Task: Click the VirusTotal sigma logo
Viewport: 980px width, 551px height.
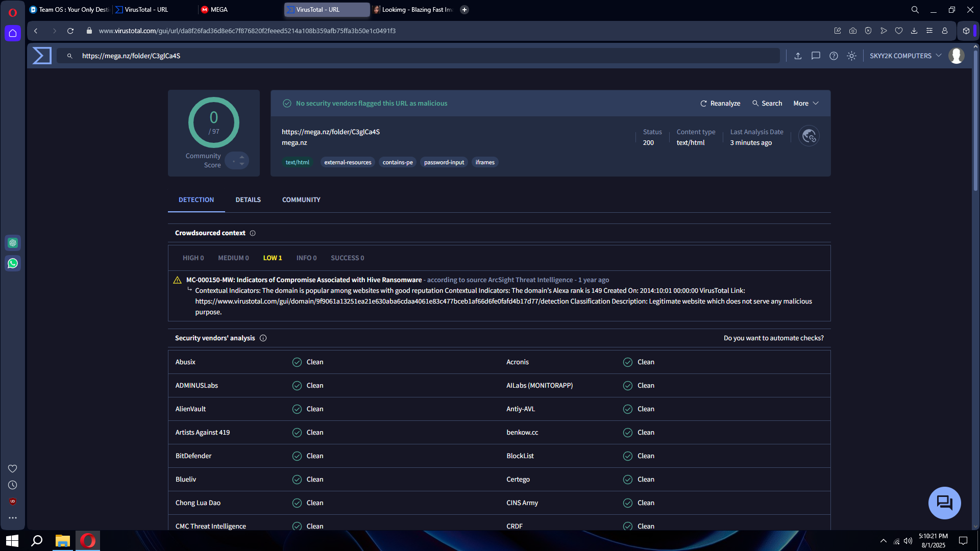Action: (42, 56)
